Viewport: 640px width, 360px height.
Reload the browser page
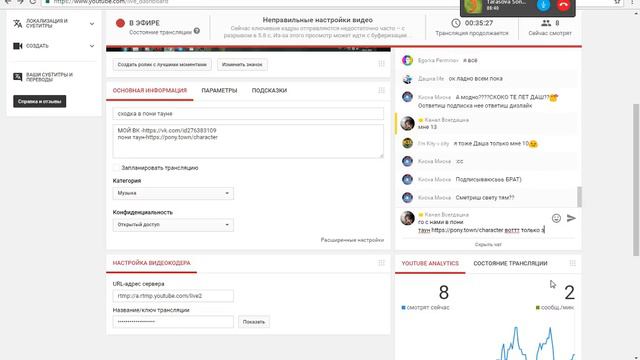click(33, 2)
